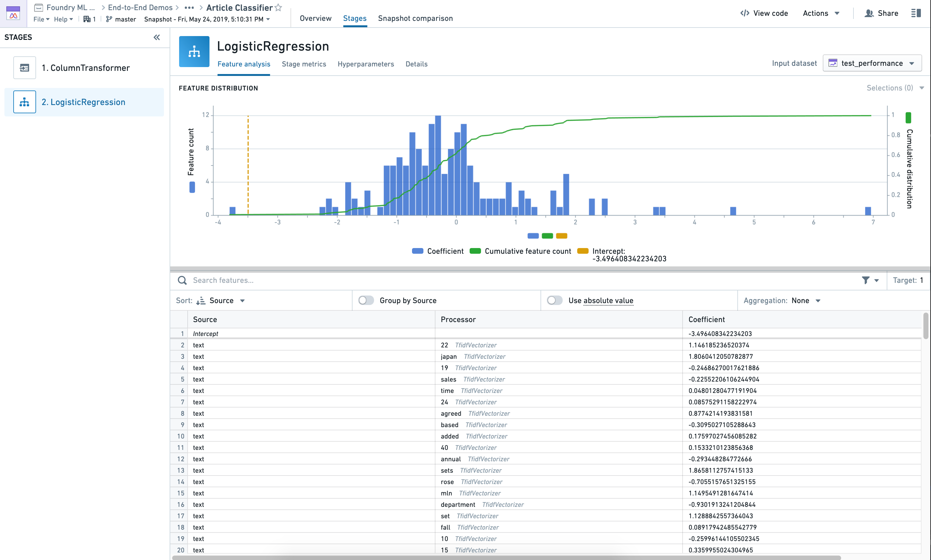Screen dimensions: 931x560
Task: Open the Aggregation None dropdown
Action: 806,301
